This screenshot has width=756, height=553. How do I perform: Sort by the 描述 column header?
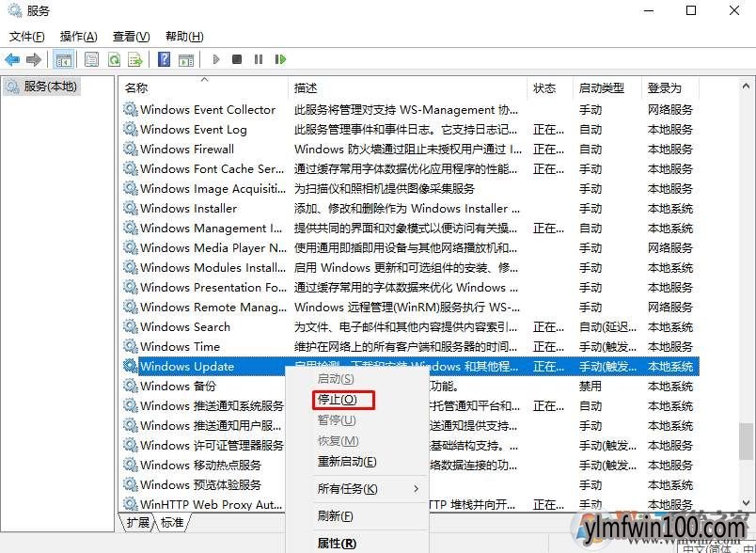(408, 87)
